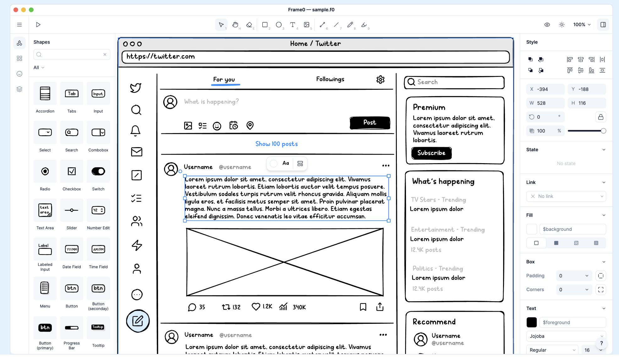Toggle the preview eye icon

(x=547, y=24)
